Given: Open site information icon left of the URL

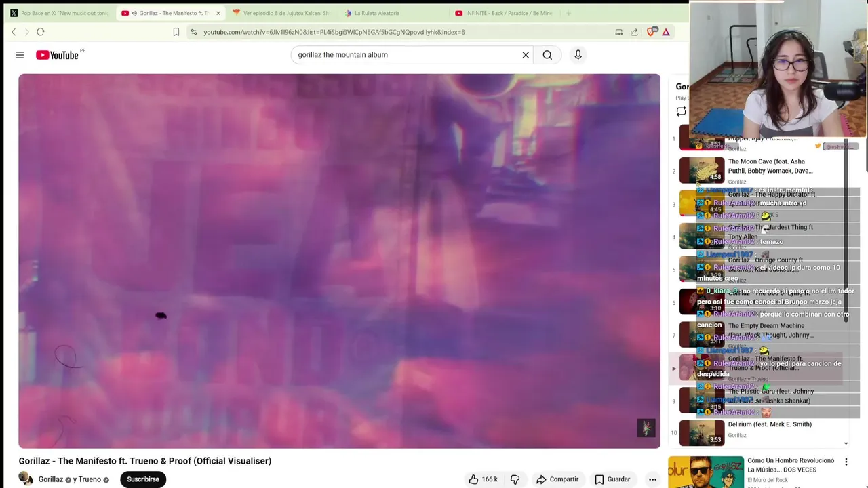Looking at the screenshot, I should click(194, 32).
